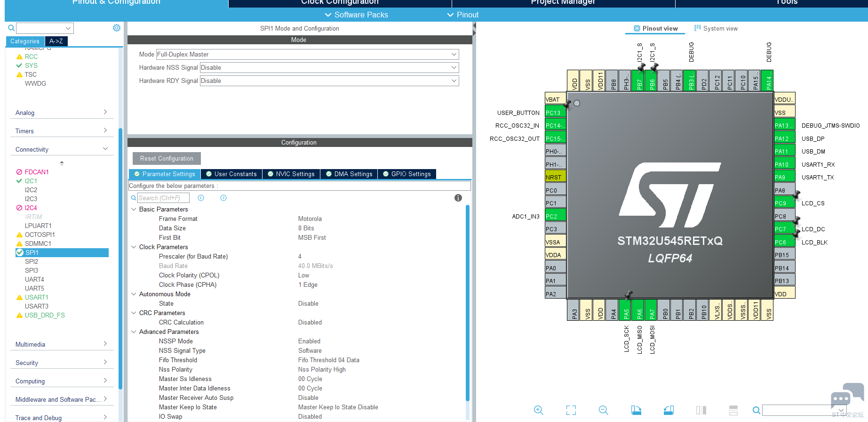
Task: Select SDMMC1 peripheral
Action: tap(38, 243)
